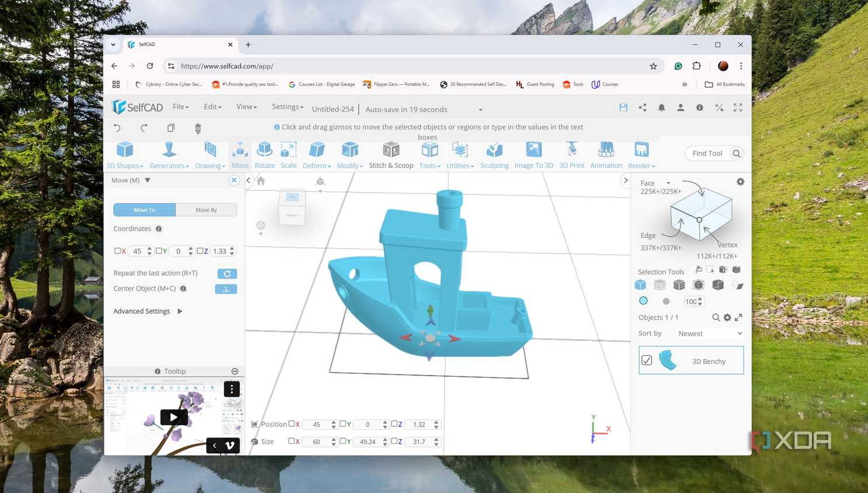Viewport: 868px width, 493px height.
Task: Open the Move (M) panel dropdown arrow
Action: pos(148,180)
